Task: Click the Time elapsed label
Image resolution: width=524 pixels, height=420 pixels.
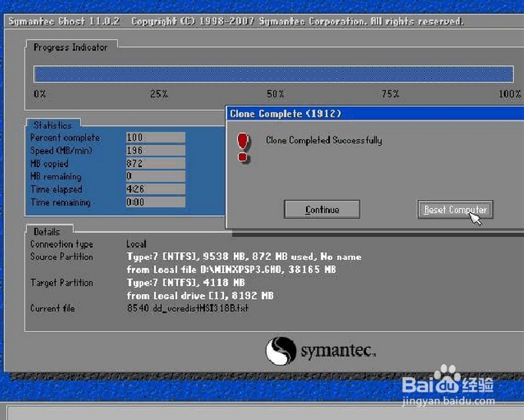Action: [57, 189]
